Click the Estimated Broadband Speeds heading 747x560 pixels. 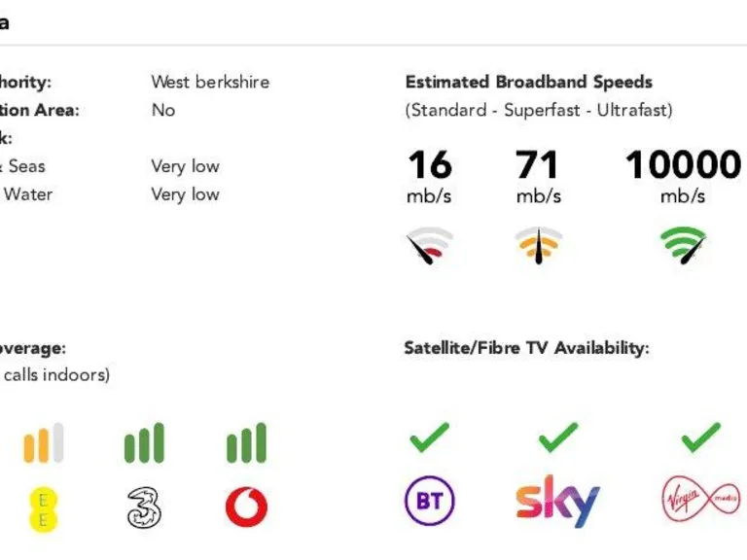coord(528,83)
